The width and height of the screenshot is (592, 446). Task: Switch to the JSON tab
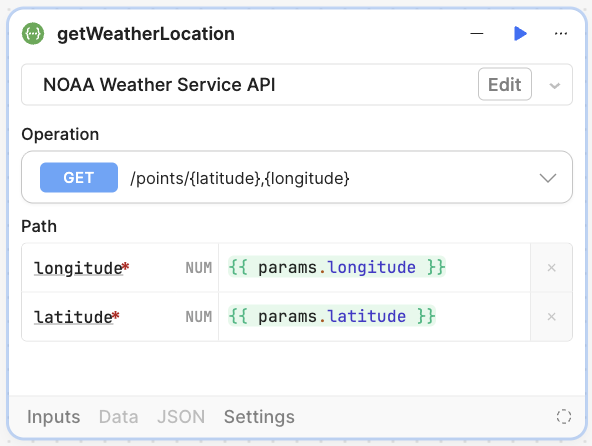(x=181, y=417)
